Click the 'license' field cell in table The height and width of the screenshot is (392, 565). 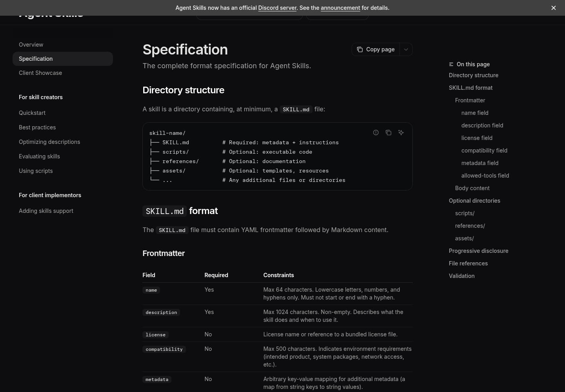tap(155, 335)
